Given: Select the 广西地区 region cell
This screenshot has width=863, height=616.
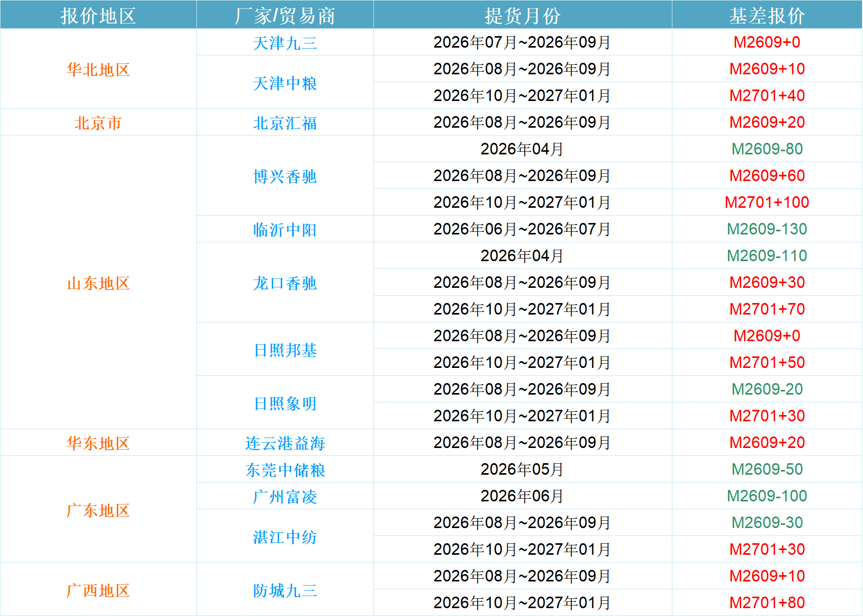Looking at the screenshot, I should [98, 590].
